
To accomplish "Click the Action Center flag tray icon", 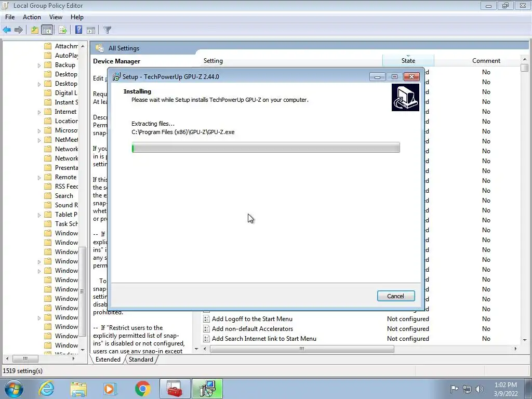I will [x=454, y=389].
